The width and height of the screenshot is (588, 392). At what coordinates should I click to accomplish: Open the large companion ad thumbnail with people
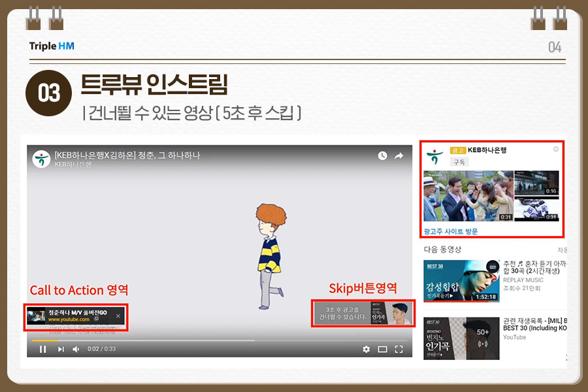[x=468, y=196]
